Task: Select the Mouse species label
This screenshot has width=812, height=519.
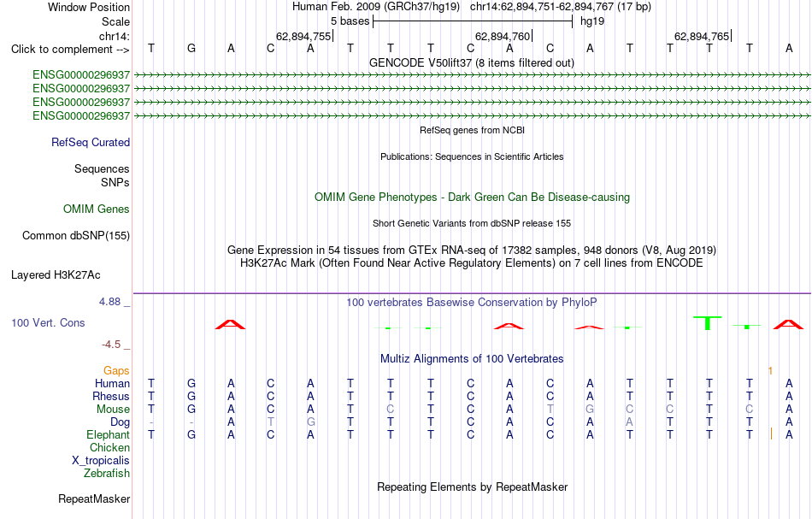Action: pos(113,410)
